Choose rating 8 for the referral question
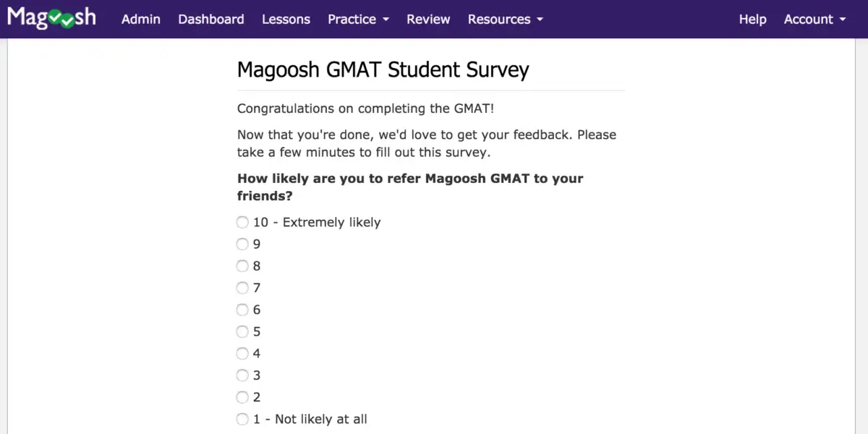The height and width of the screenshot is (434, 868). tap(242, 265)
